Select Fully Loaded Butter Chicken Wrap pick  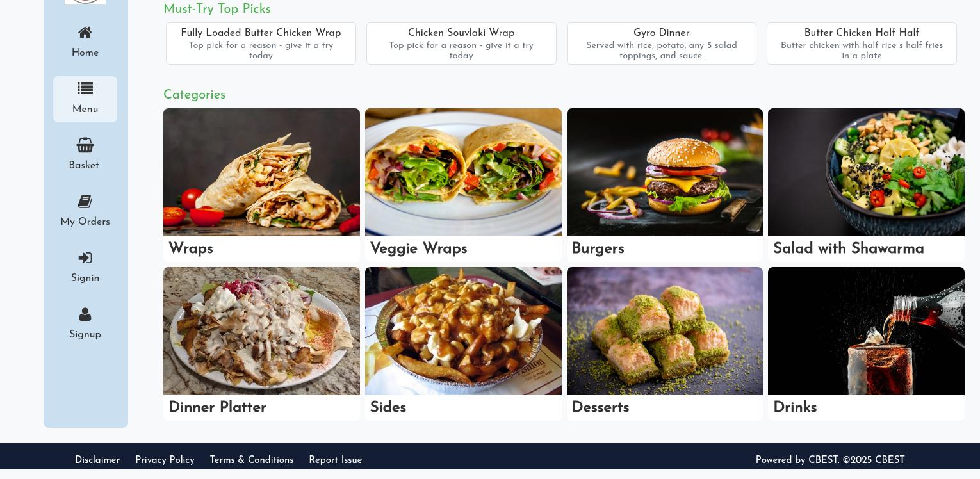coord(261,44)
